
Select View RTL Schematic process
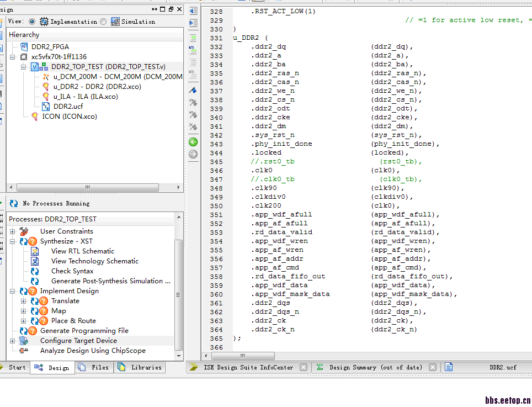coord(83,251)
